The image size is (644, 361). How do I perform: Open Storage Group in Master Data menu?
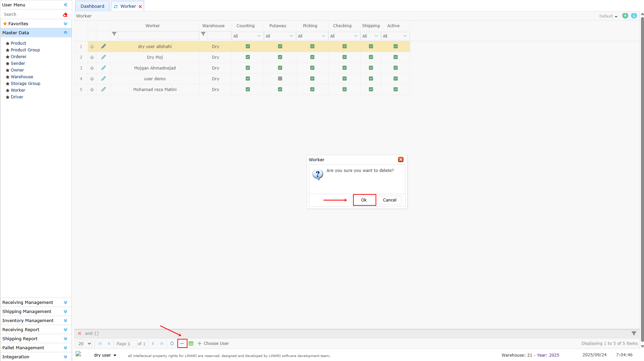[26, 83]
